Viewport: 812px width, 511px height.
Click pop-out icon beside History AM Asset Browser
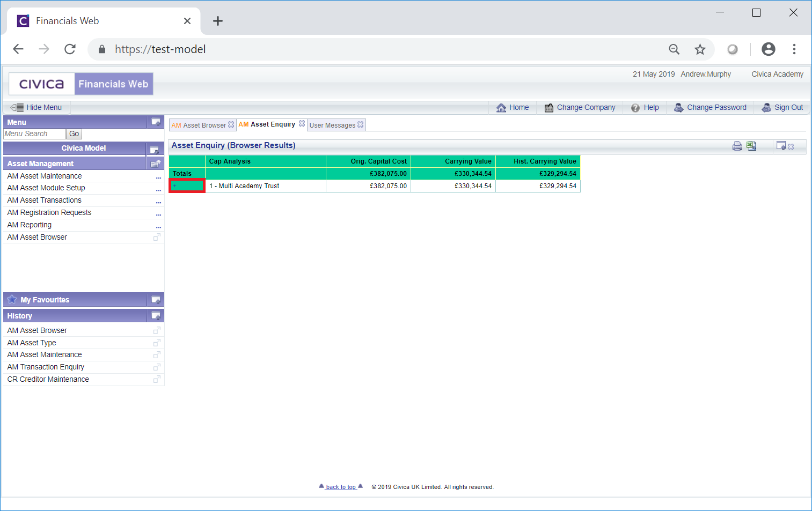157,330
